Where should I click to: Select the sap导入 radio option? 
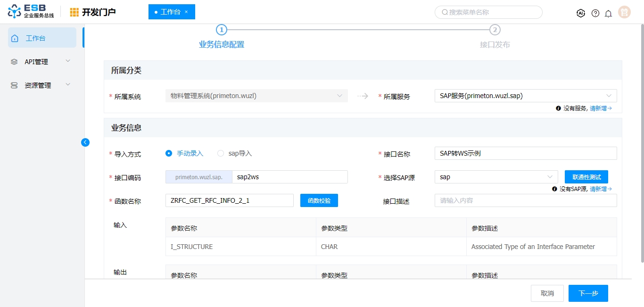pyautogui.click(x=221, y=153)
